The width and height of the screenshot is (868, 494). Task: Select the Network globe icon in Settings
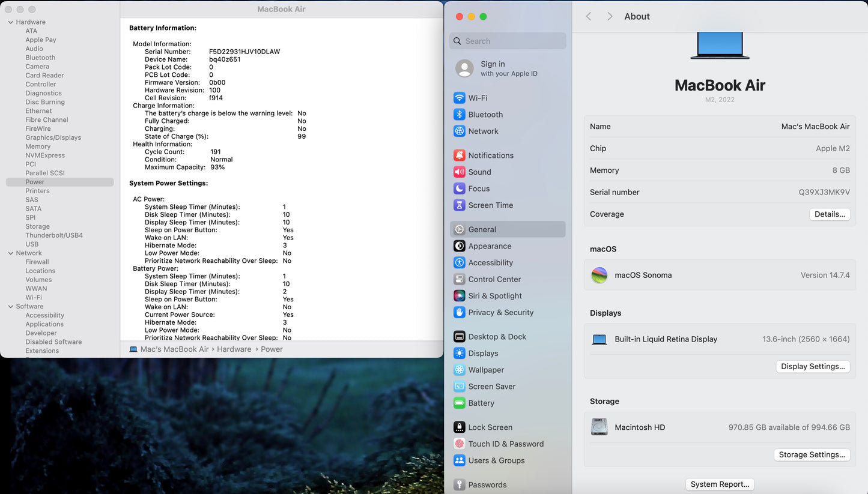tap(460, 131)
